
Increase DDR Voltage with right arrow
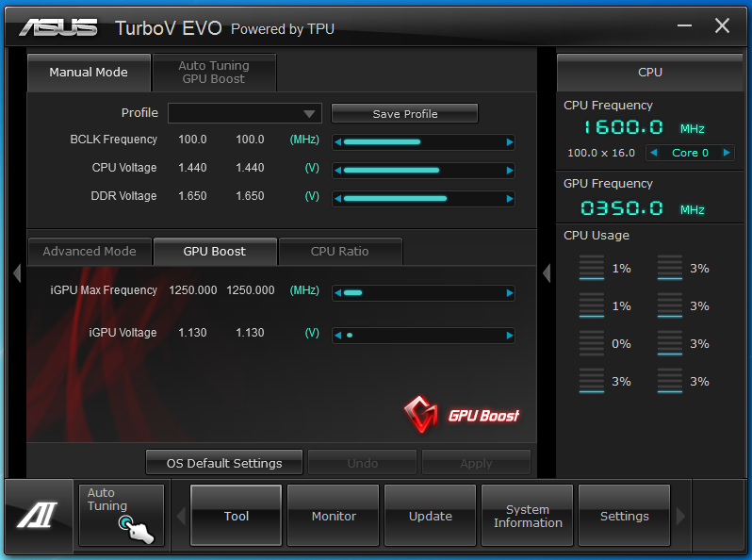(x=509, y=199)
